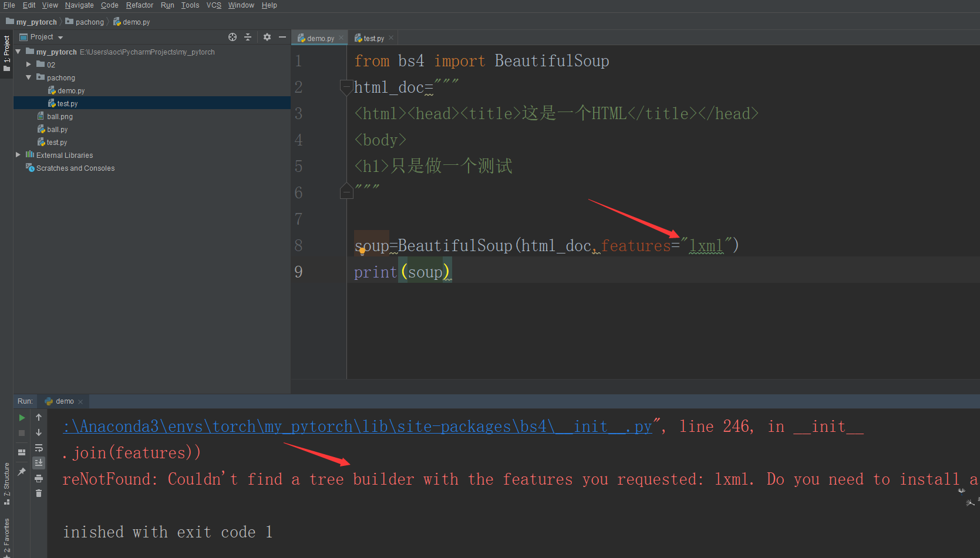Viewport: 980px width, 558px height.
Task: Open the Window menu
Action: coord(241,5)
